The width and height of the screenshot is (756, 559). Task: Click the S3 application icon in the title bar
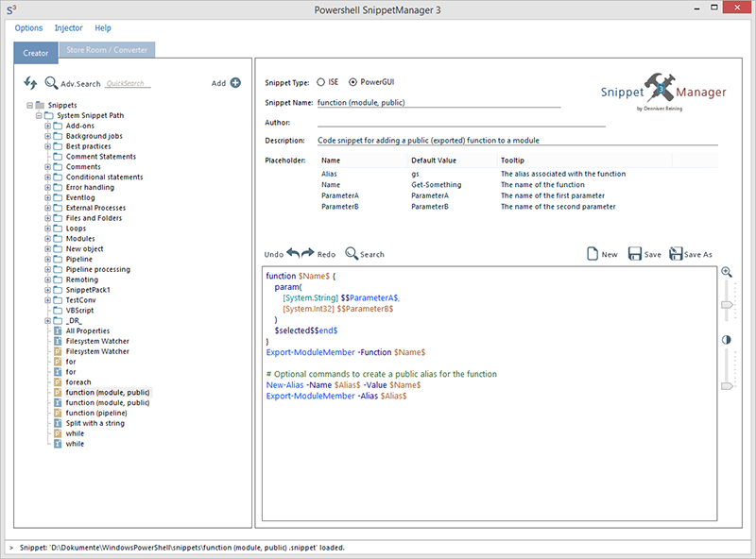tap(11, 9)
